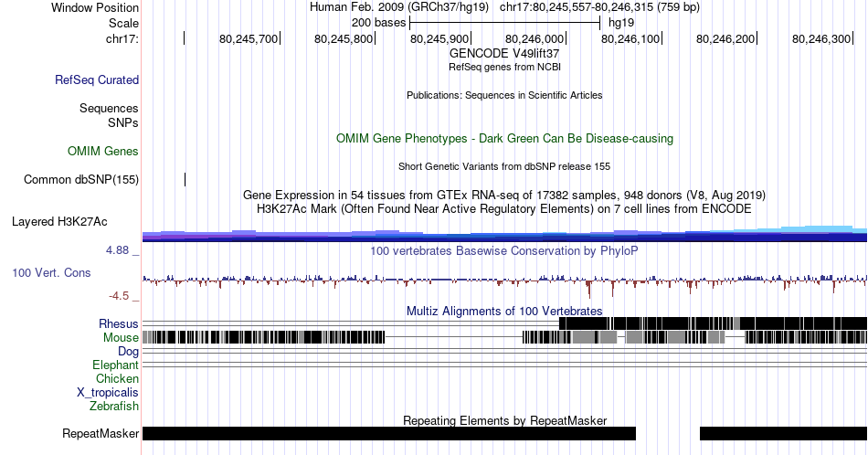
Task: Click the Mouse alignment left-side block
Action: 263,337
